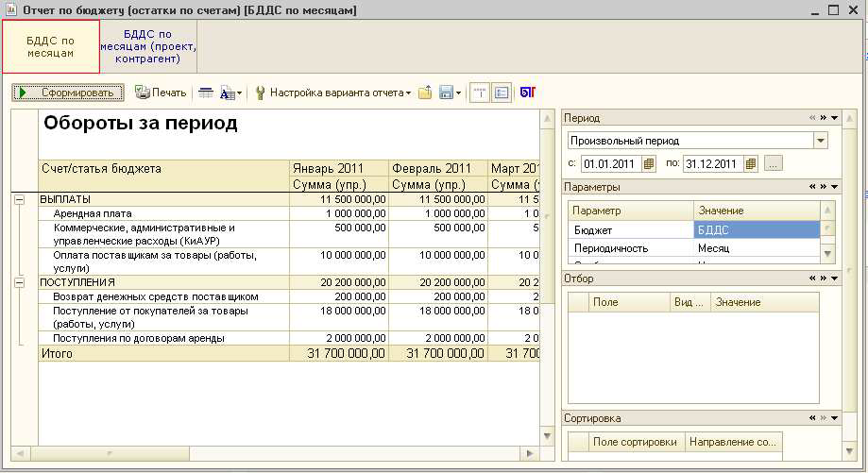Maximize the report window

pyautogui.click(x=834, y=10)
